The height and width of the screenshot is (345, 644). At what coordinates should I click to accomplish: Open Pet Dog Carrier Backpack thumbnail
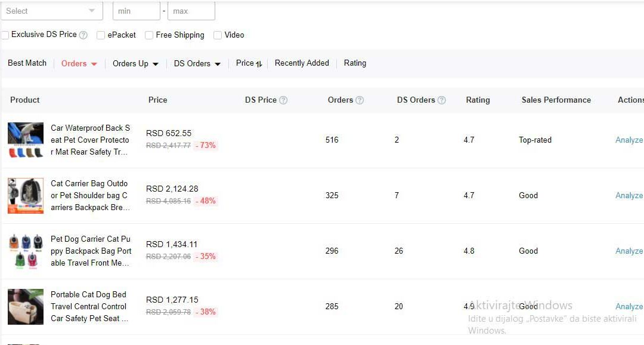[26, 251]
